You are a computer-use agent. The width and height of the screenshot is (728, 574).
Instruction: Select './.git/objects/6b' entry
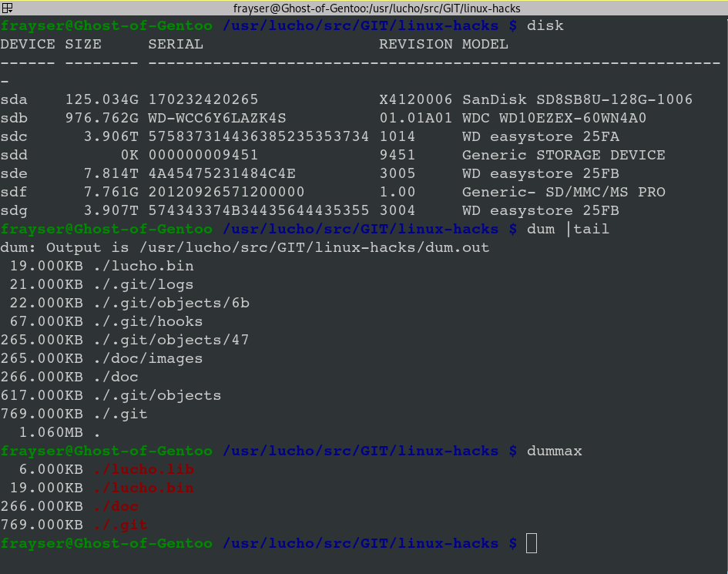[x=171, y=303]
